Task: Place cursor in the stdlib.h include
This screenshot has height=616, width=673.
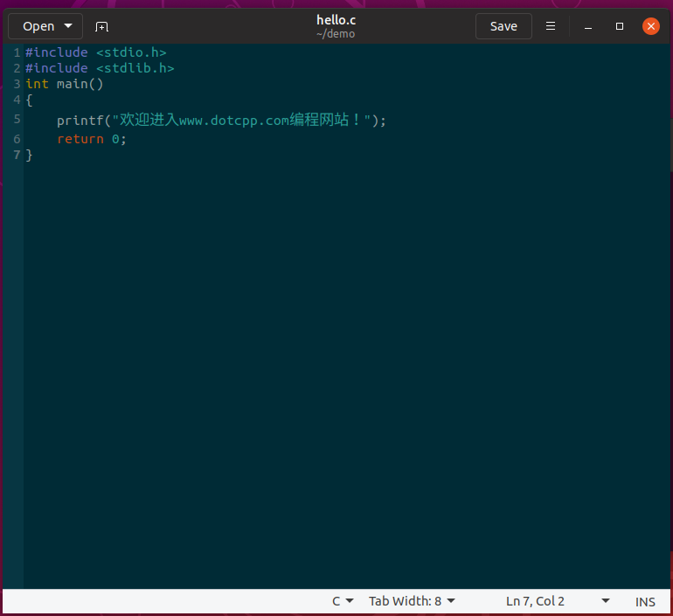Action: tap(135, 68)
